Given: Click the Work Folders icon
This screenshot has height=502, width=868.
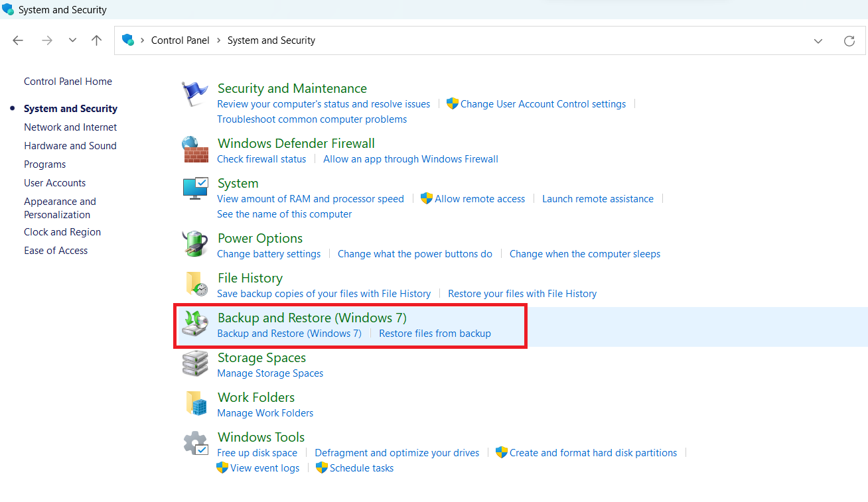Looking at the screenshot, I should 195,404.
